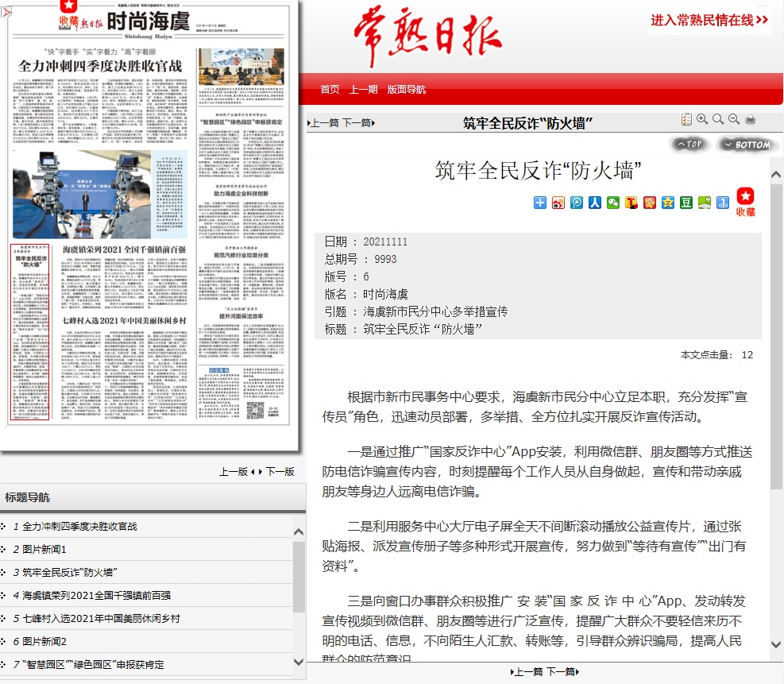Screen dimensions: 784x684
Task: Share article to Douban
Action: point(686,203)
